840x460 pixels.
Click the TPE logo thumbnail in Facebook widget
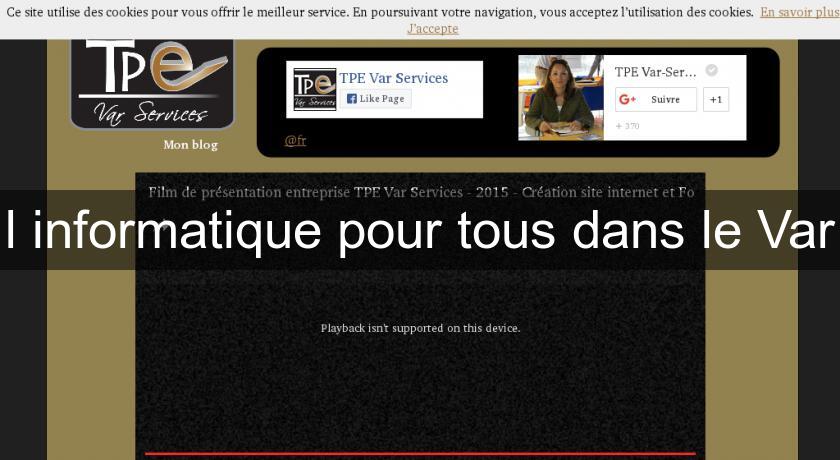click(314, 89)
